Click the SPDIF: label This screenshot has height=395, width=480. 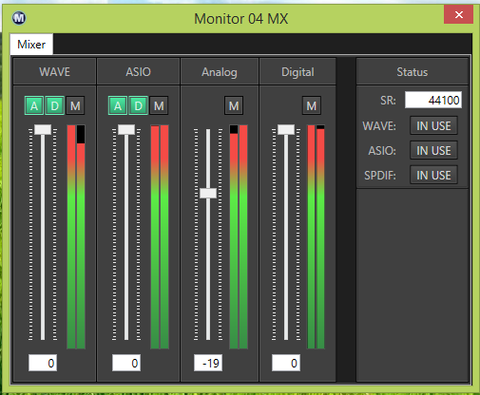(x=380, y=175)
